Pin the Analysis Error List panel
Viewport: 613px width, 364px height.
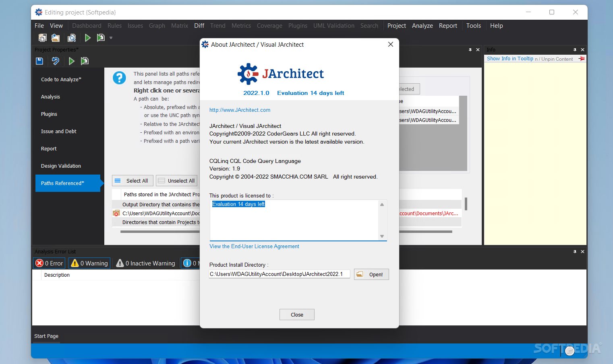click(575, 252)
